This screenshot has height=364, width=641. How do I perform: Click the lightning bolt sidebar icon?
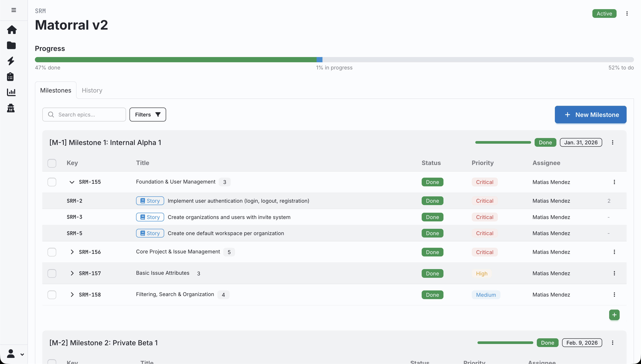11,61
